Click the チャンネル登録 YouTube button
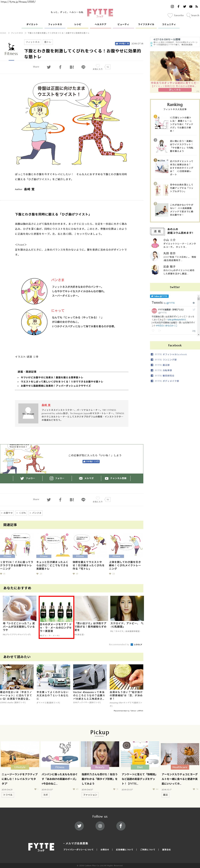 pyautogui.click(x=115, y=478)
